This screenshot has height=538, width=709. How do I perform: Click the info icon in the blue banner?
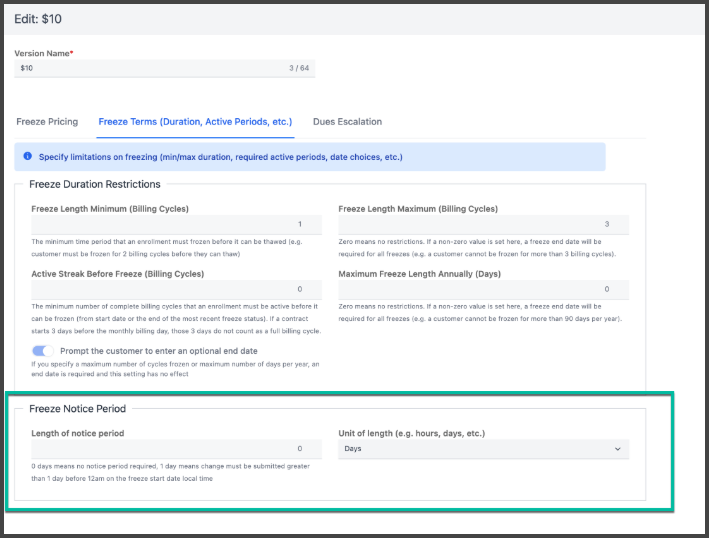[27, 157]
